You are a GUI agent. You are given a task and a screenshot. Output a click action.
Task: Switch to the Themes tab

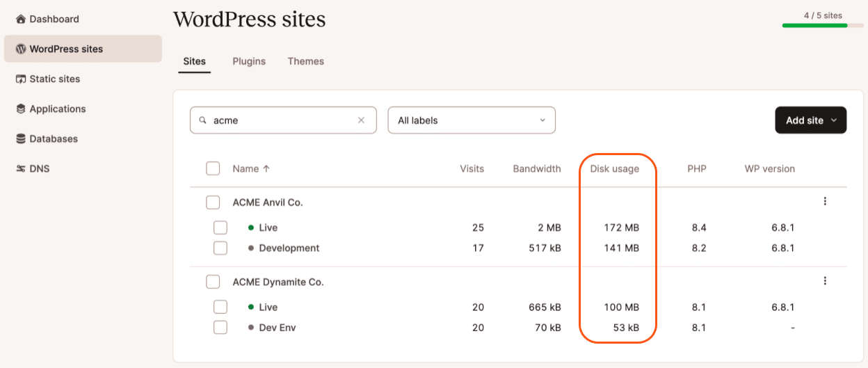click(x=306, y=61)
